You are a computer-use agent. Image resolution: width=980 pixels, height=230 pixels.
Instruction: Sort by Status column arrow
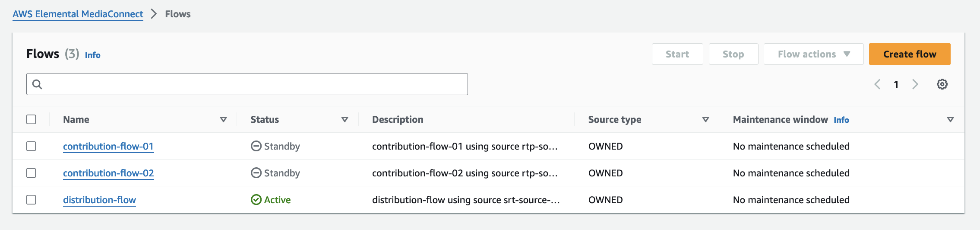click(x=345, y=119)
